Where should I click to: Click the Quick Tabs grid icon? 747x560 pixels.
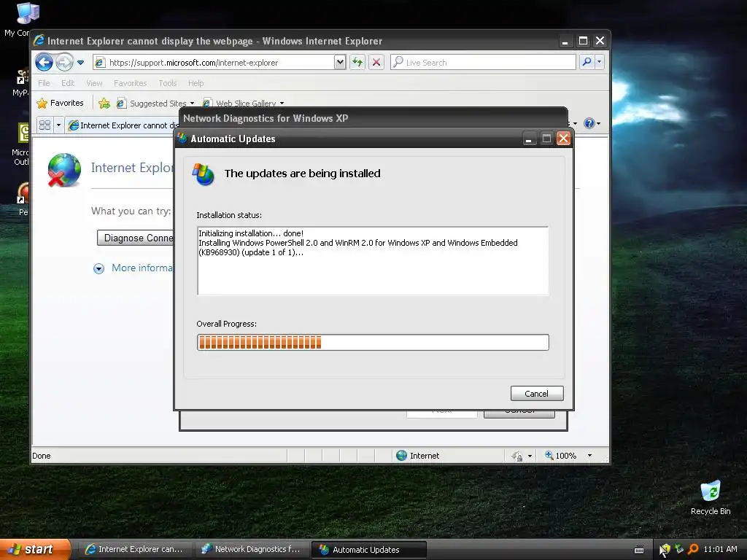pyautogui.click(x=44, y=125)
